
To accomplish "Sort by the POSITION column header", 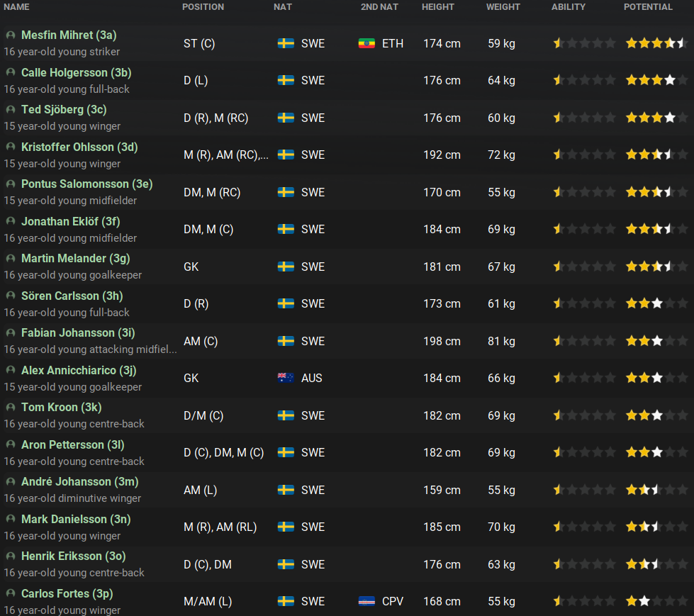I will (x=203, y=7).
